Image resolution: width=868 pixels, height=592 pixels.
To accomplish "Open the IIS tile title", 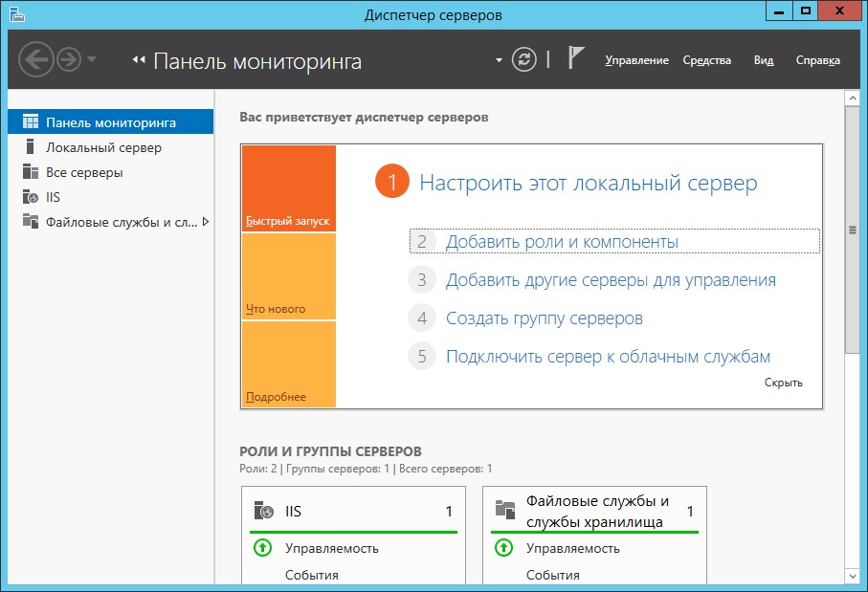I will [x=293, y=512].
